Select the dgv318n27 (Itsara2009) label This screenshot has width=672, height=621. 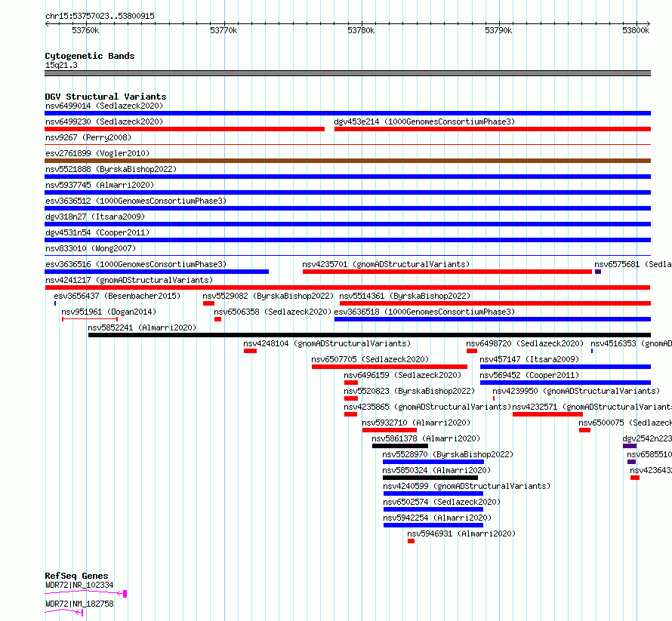(x=95, y=217)
